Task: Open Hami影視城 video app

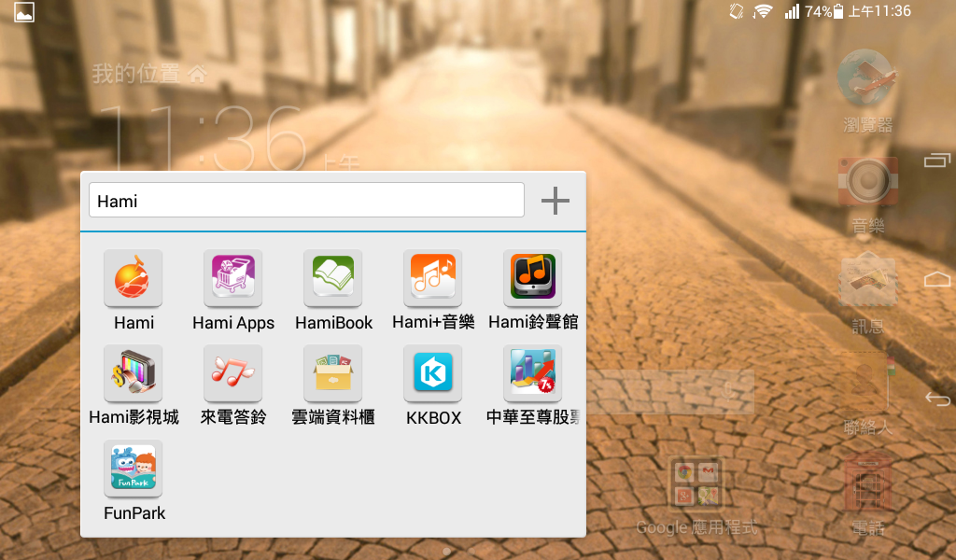Action: tap(133, 373)
